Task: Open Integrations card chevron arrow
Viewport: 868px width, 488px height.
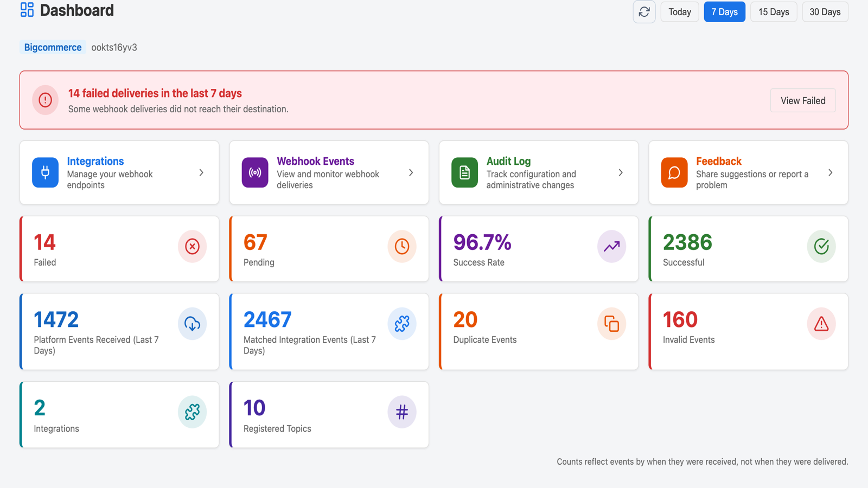Action: pos(201,172)
